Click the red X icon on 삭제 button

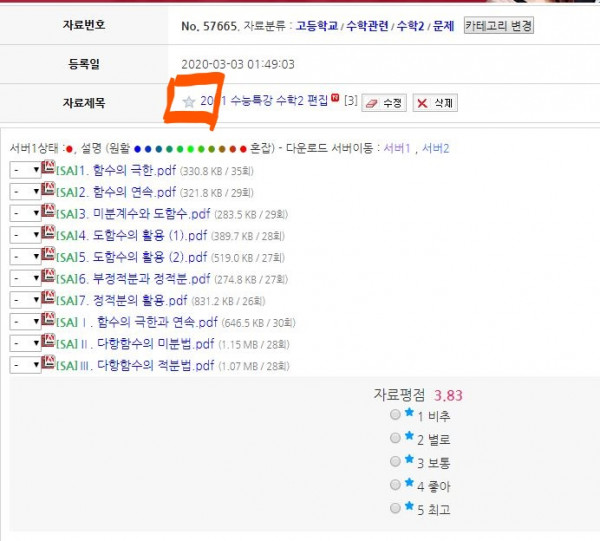click(422, 102)
